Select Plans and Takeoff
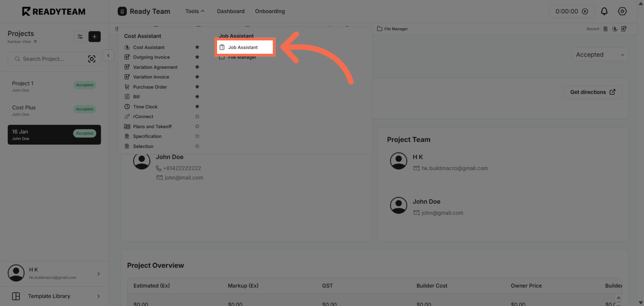Viewport: 644px width, 306px height. 152,126
